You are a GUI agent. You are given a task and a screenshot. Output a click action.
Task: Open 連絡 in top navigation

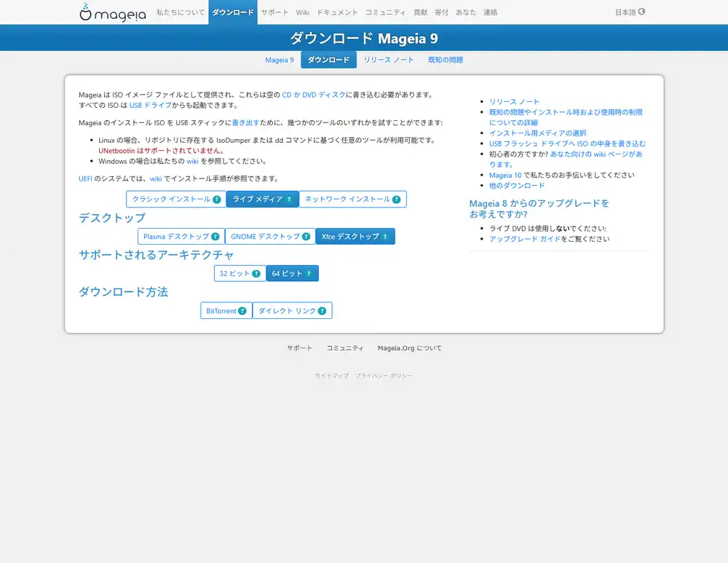point(490,12)
